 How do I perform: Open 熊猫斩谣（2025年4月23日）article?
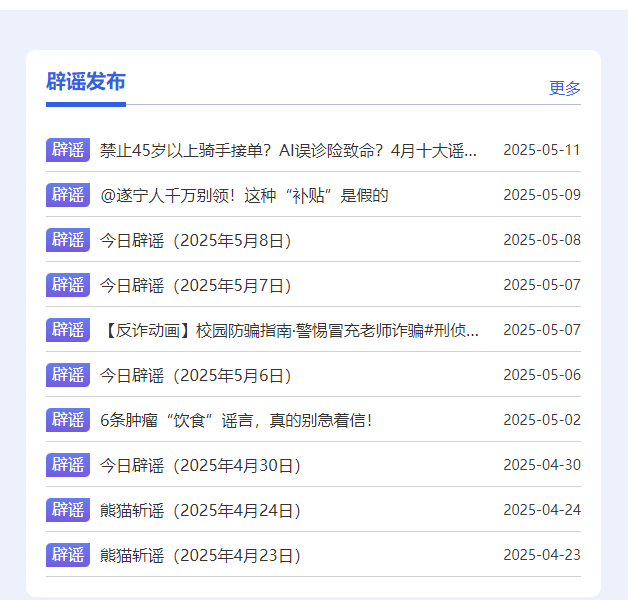point(200,556)
